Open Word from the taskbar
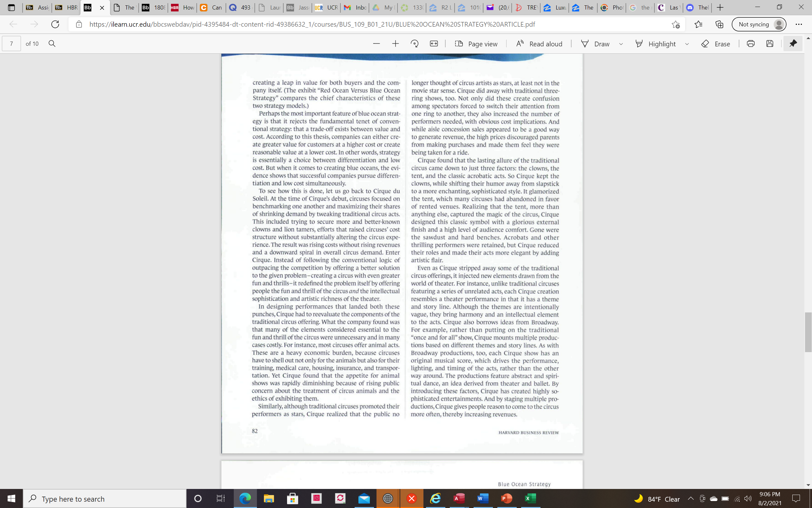The height and width of the screenshot is (508, 812). point(483,498)
